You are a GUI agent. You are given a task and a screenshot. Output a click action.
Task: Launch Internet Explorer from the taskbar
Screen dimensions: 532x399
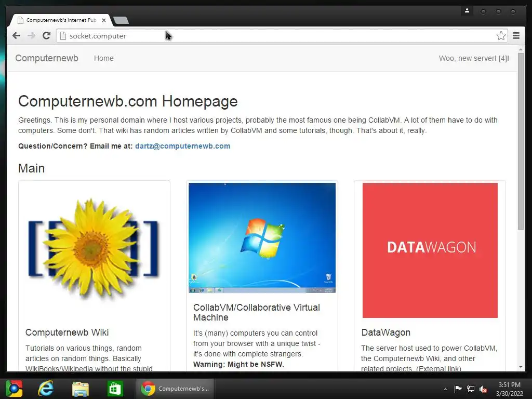pos(46,389)
